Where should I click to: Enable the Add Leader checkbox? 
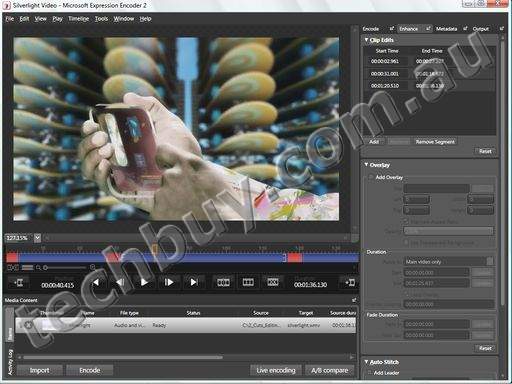[x=369, y=373]
